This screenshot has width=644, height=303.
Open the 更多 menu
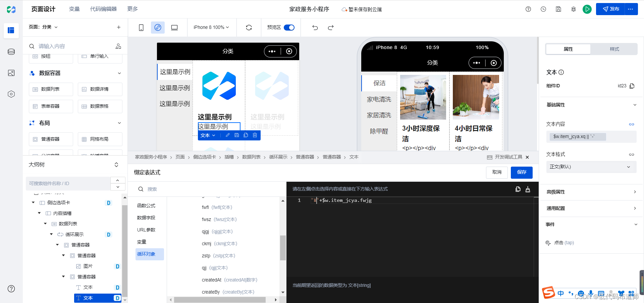(x=132, y=9)
